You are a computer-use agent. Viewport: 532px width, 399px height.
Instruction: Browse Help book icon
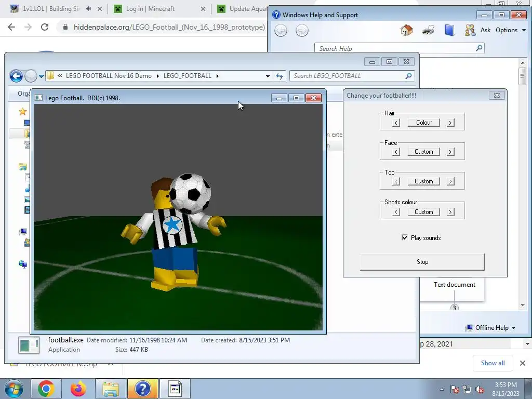(x=449, y=30)
